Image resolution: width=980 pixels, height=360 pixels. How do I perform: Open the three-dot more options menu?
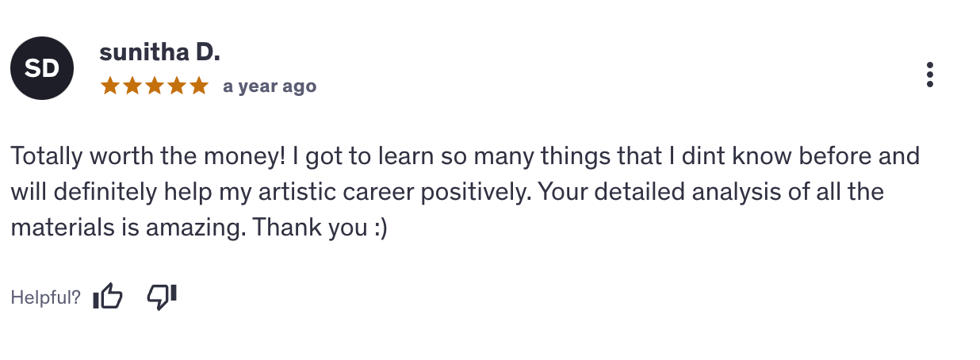click(x=930, y=75)
